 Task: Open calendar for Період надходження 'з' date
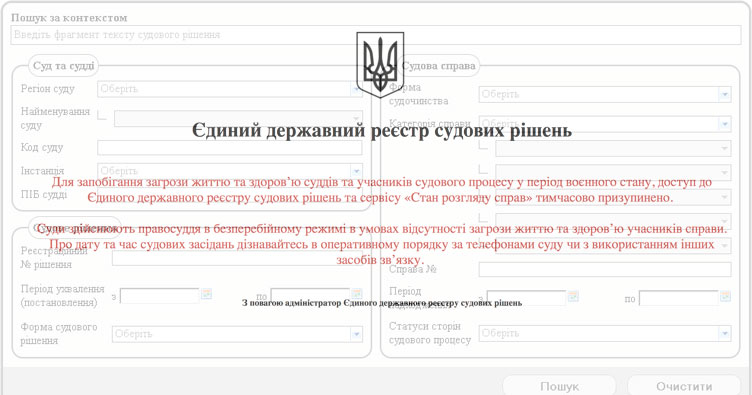tap(573, 297)
